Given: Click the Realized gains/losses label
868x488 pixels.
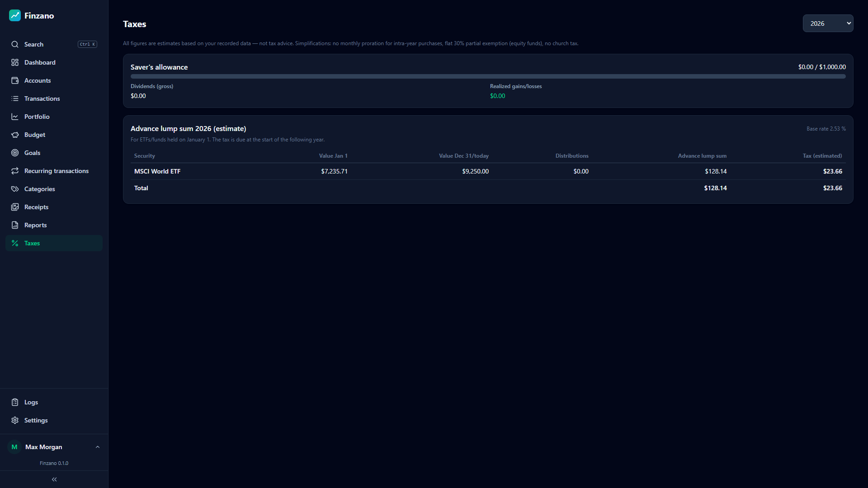Looking at the screenshot, I should pyautogui.click(x=516, y=86).
